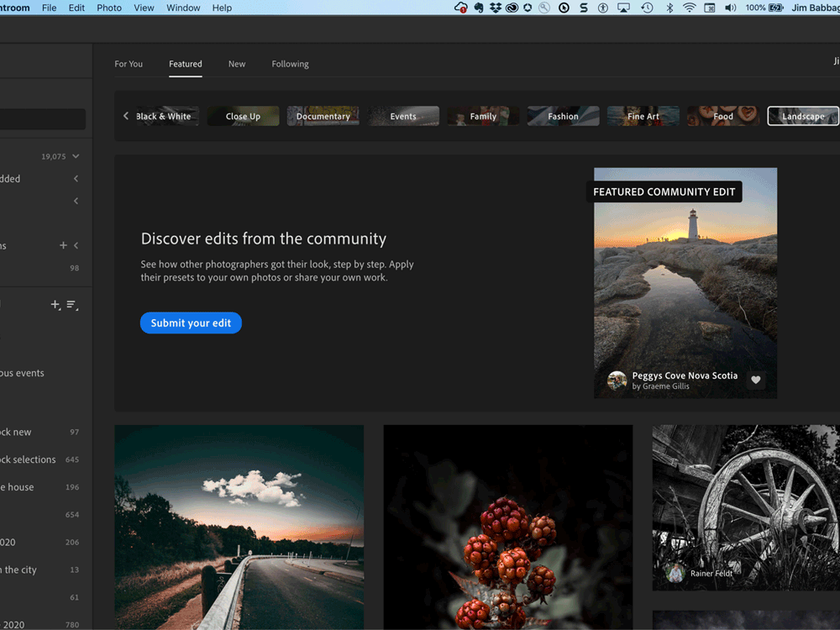Select the Featured tab
This screenshot has width=840, height=630.
click(x=186, y=64)
